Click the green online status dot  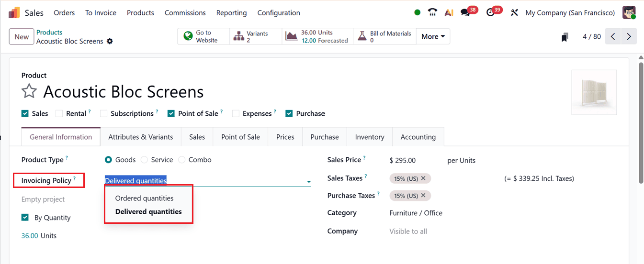click(418, 13)
